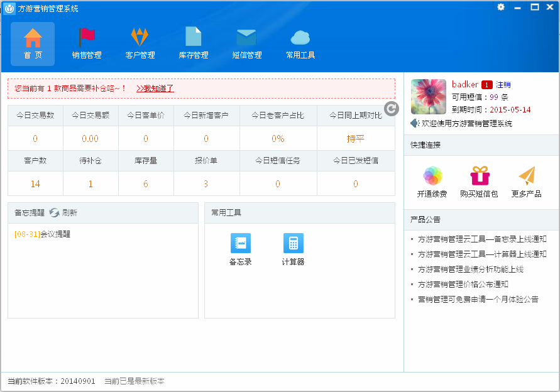This screenshot has width=560, height=392.
Task: Open announcement 营销管理可免费申请一个月体验公告
Action: point(478,300)
